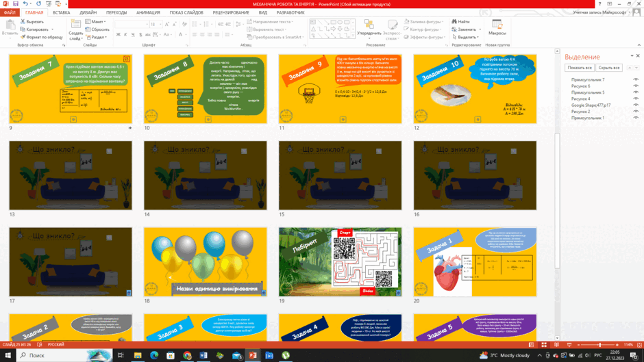Toggle underline Ч formatting

tap(133, 35)
